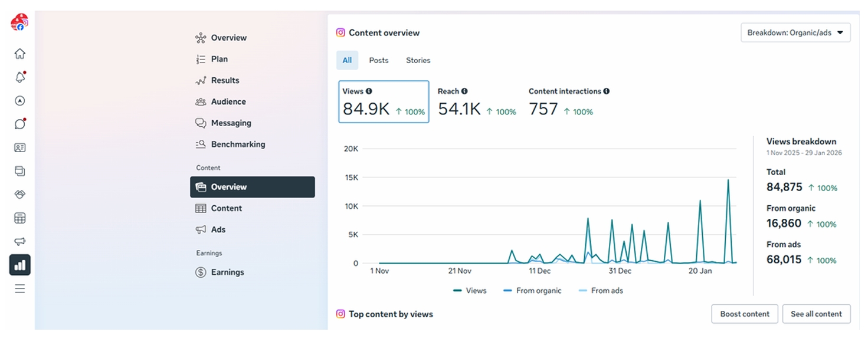Go to Home in the left sidebar
The height and width of the screenshot is (358, 868).
[x=19, y=54]
